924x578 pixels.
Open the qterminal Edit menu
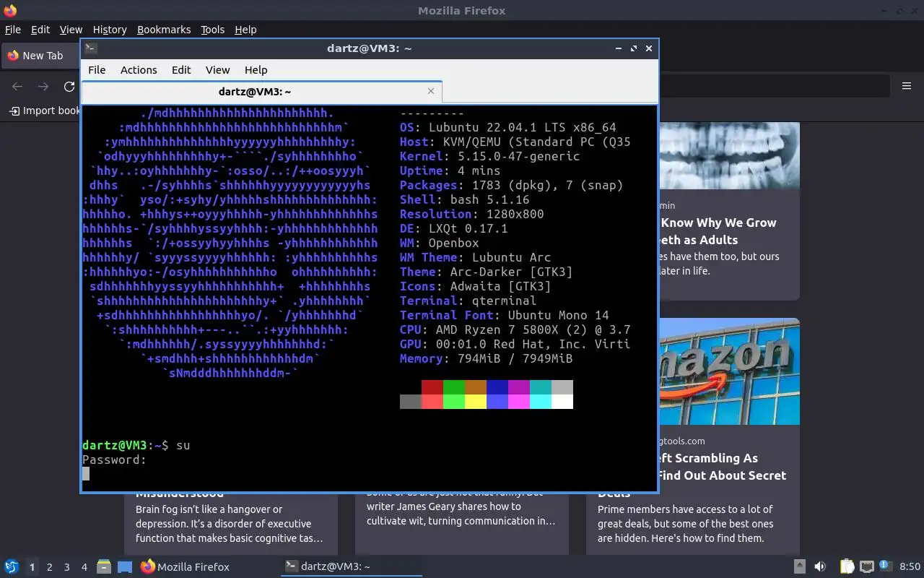tap(181, 70)
